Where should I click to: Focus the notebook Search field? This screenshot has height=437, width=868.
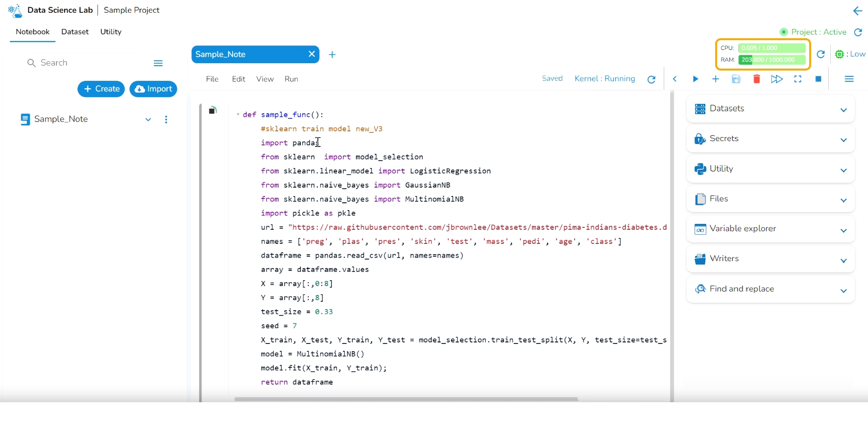click(x=88, y=63)
